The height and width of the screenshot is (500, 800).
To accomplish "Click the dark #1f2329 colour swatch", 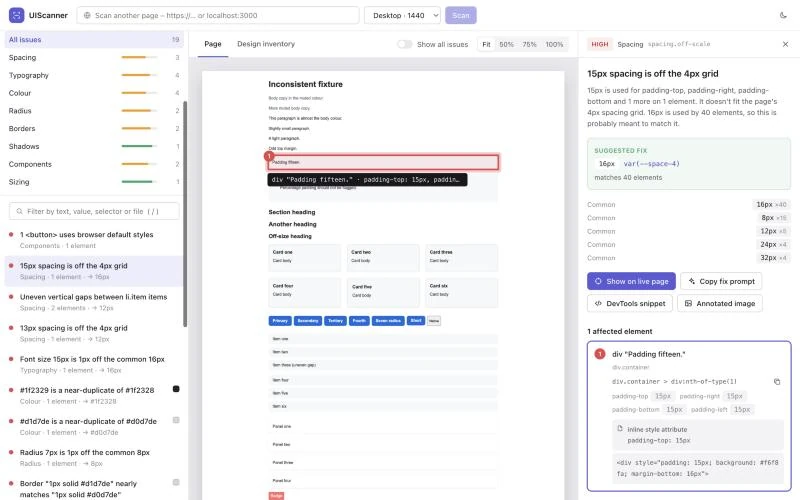I will (x=176, y=389).
